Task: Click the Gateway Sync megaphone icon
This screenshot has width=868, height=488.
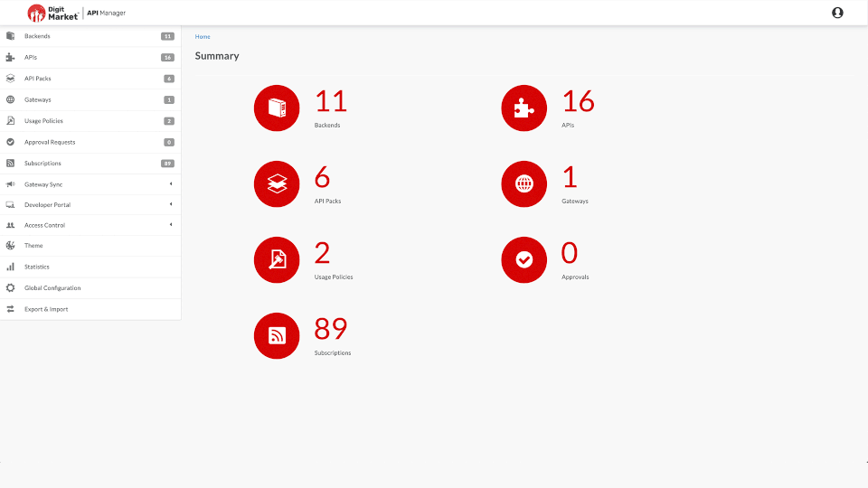Action: [x=11, y=184]
